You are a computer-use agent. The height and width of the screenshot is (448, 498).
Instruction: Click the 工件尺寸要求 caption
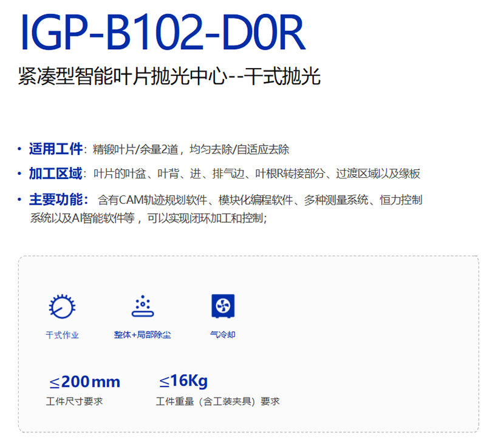(x=74, y=401)
